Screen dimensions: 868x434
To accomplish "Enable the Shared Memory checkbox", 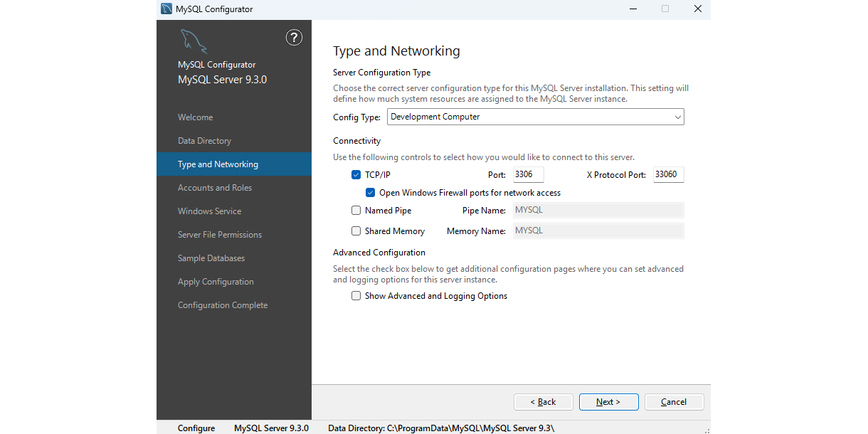I will 356,231.
